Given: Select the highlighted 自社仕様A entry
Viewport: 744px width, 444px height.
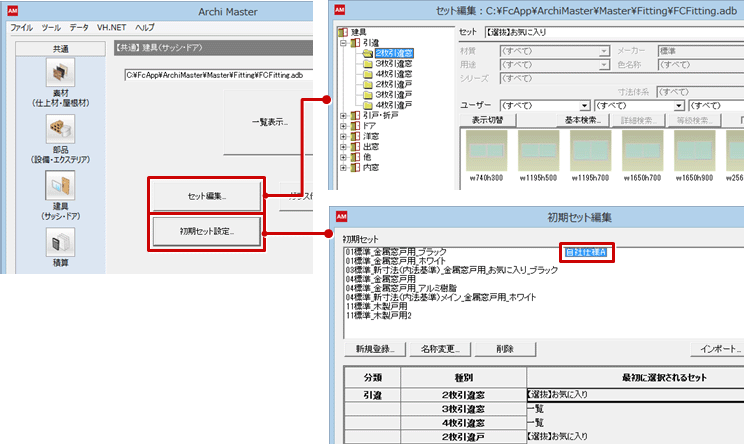Looking at the screenshot, I should [586, 252].
